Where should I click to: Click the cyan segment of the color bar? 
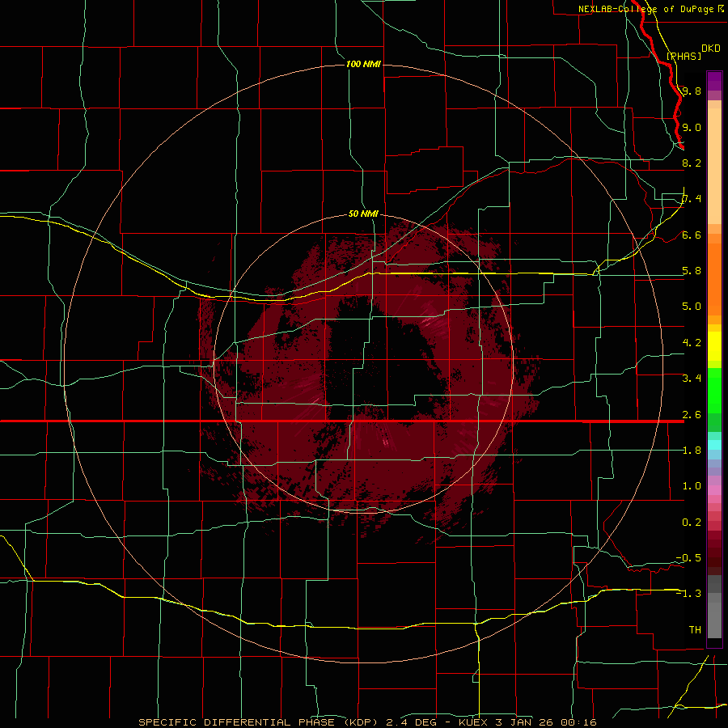(714, 445)
